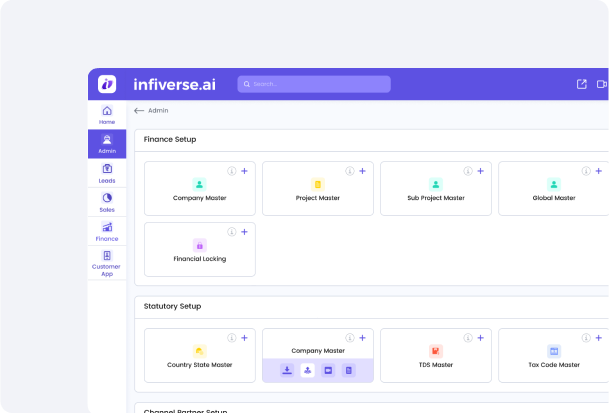This screenshot has height=413, width=609.
Task: Click the upload icon under Statutory Company Master
Action: point(308,370)
